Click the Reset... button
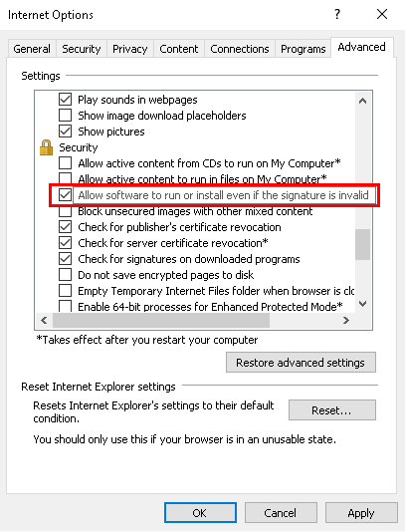Viewport: 405px width, 532px height. tap(331, 410)
